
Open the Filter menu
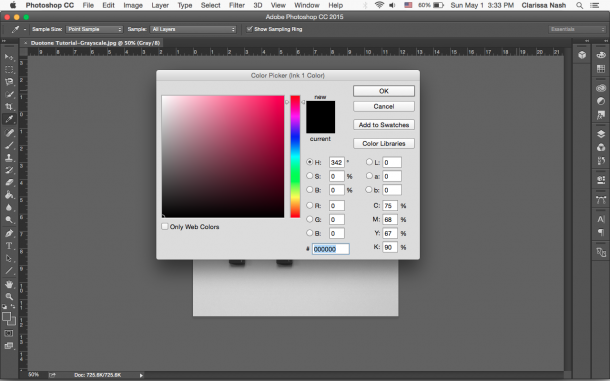(x=237, y=5)
